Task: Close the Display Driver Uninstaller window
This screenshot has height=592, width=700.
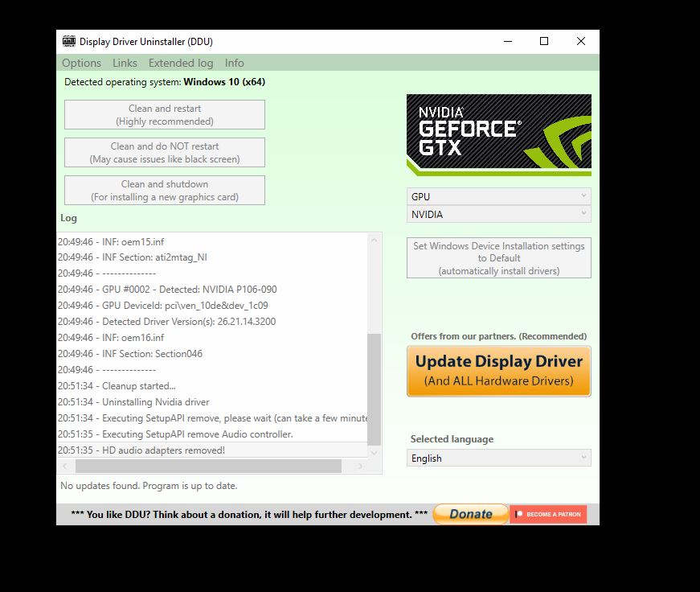Action: pyautogui.click(x=580, y=41)
